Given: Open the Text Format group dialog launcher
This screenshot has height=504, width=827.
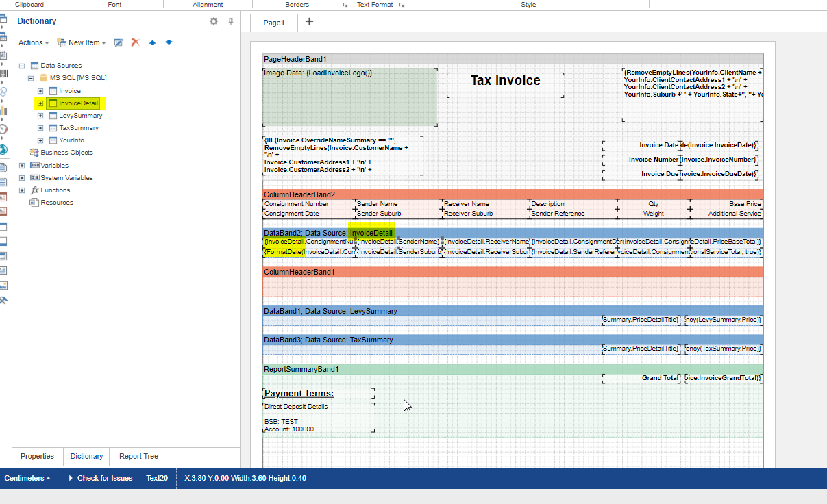Looking at the screenshot, I should (x=402, y=5).
